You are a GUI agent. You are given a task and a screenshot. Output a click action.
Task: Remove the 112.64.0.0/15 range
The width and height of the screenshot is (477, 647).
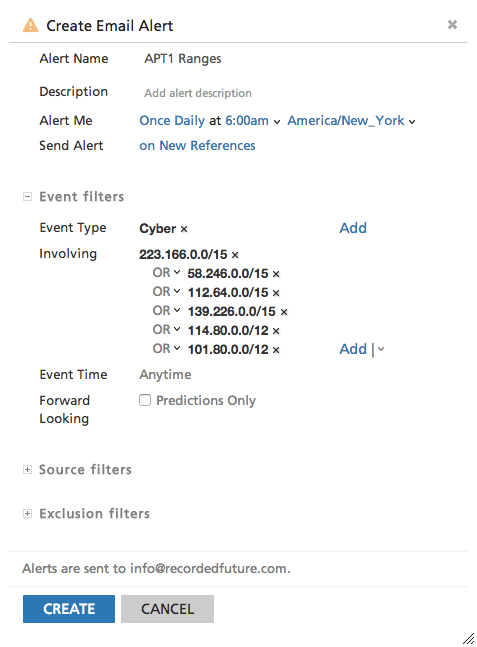pyautogui.click(x=276, y=293)
